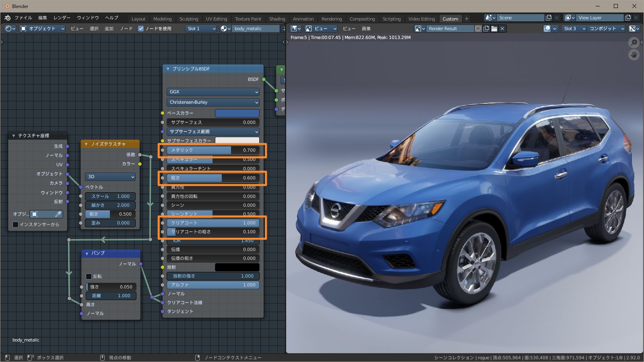The image size is (644, 362).
Task: Open the Edit menu
Action: click(x=43, y=18)
